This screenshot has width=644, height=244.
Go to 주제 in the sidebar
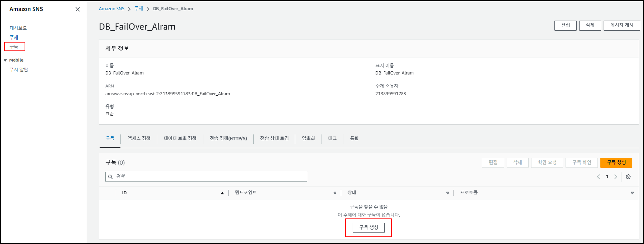coord(14,37)
